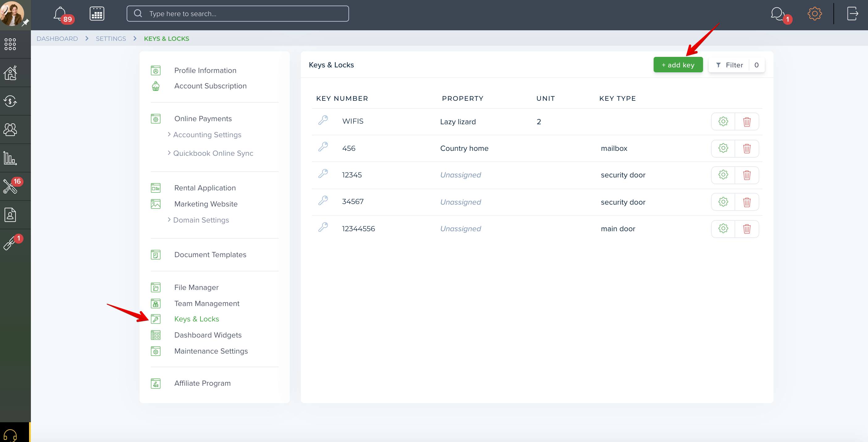Image resolution: width=868 pixels, height=442 pixels.
Task: Click the PROPERTY column header
Action: point(462,99)
